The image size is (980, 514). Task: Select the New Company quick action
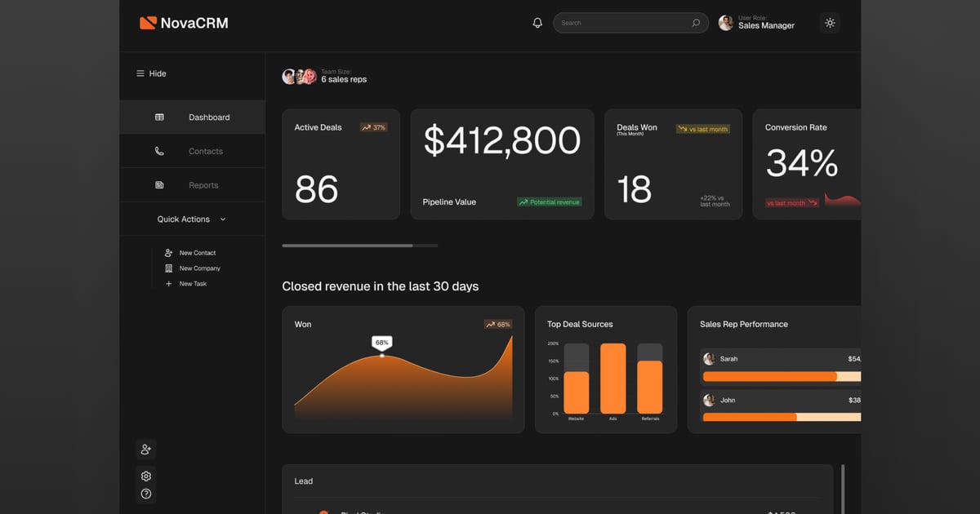(200, 268)
